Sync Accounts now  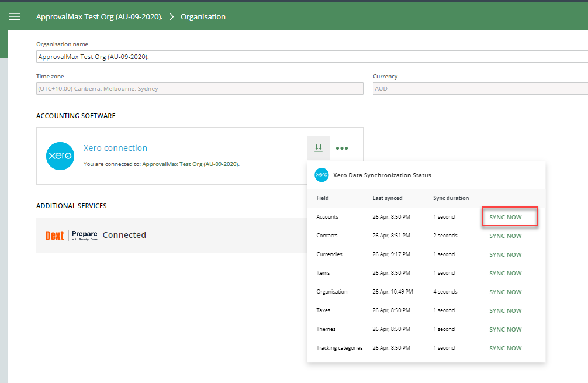[506, 217]
